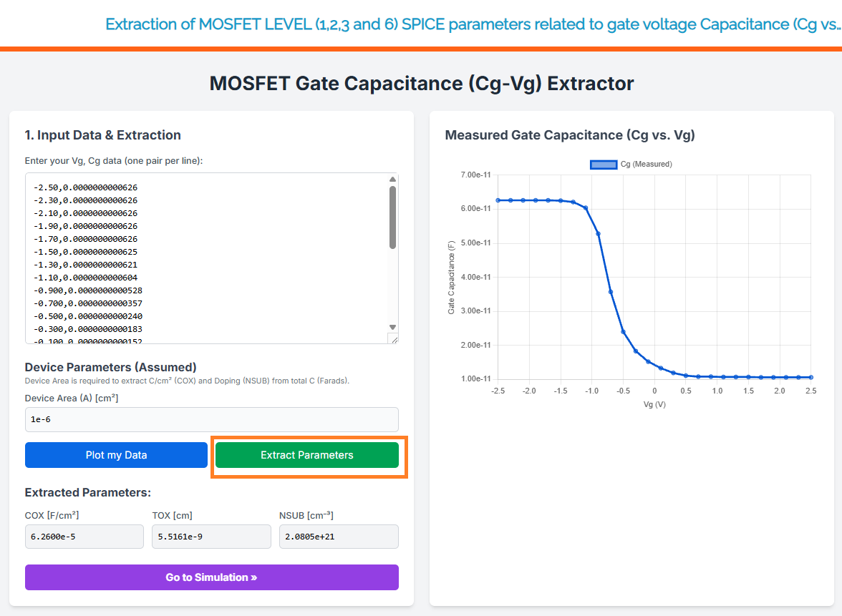This screenshot has width=842, height=616.
Task: Click the Measured Gate Capacitance chart heading
Action: coord(570,135)
